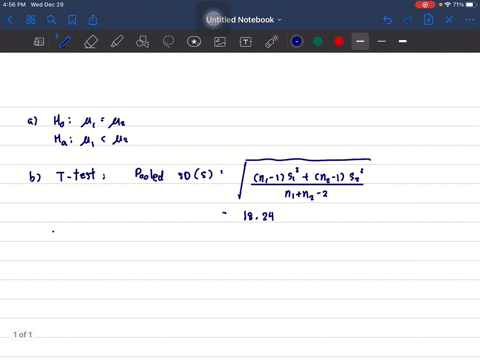
Task: Add a new page
Action: point(428,20)
